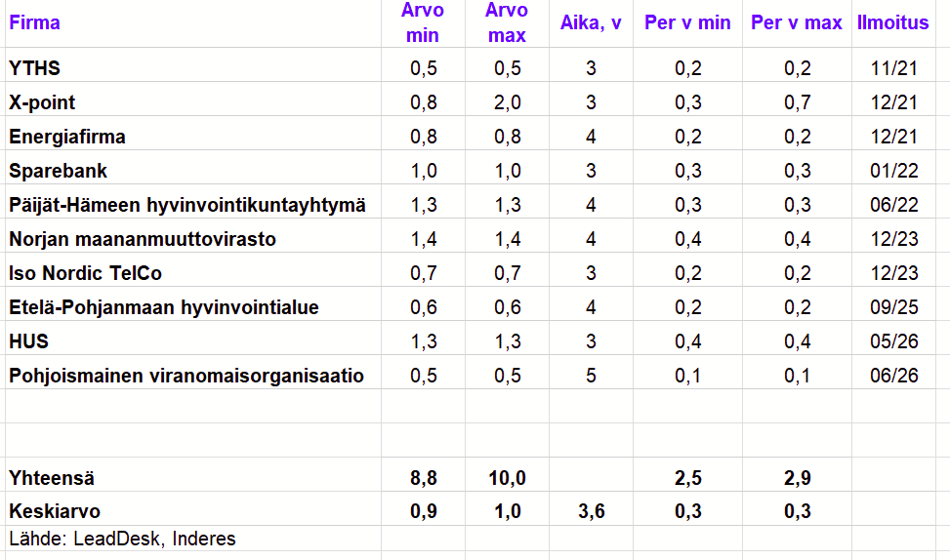This screenshot has height=560, width=950.
Task: Click the X-point Arvo max value 2,0
Action: coord(507,102)
